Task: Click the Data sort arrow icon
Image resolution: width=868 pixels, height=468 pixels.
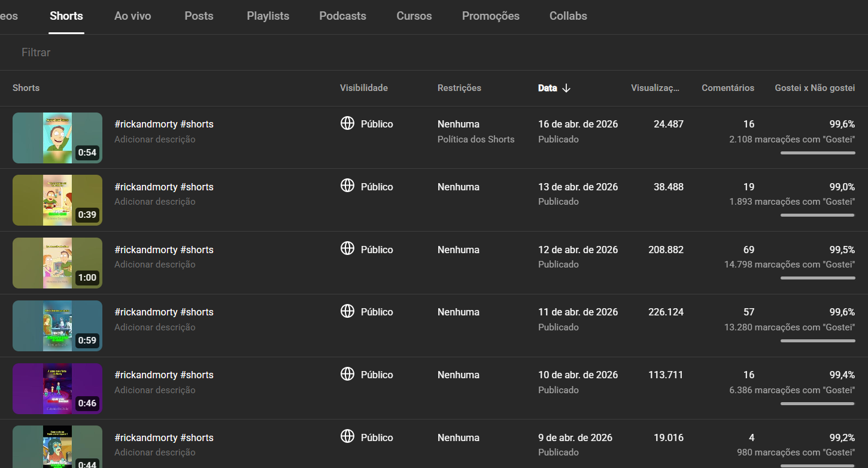Action: tap(566, 88)
